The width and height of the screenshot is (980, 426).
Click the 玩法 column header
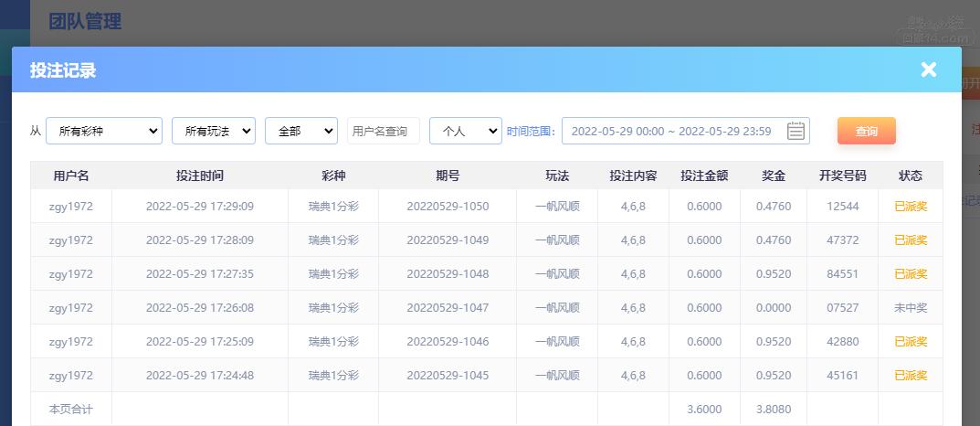pos(557,176)
